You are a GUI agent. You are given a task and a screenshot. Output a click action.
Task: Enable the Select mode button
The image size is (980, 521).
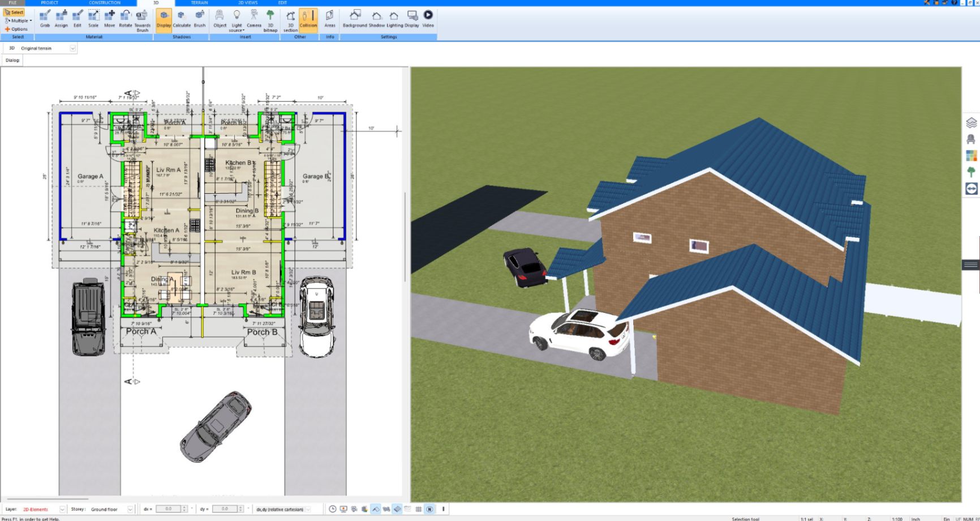[x=14, y=12]
